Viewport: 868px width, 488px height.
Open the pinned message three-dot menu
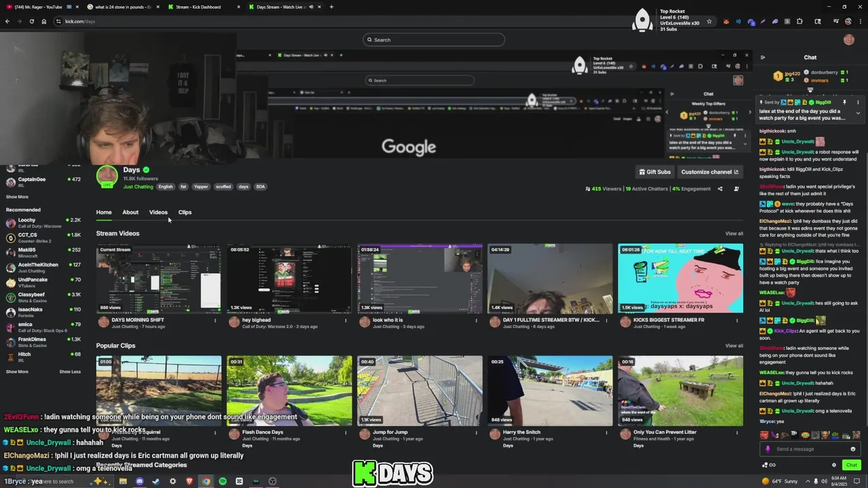point(858,102)
